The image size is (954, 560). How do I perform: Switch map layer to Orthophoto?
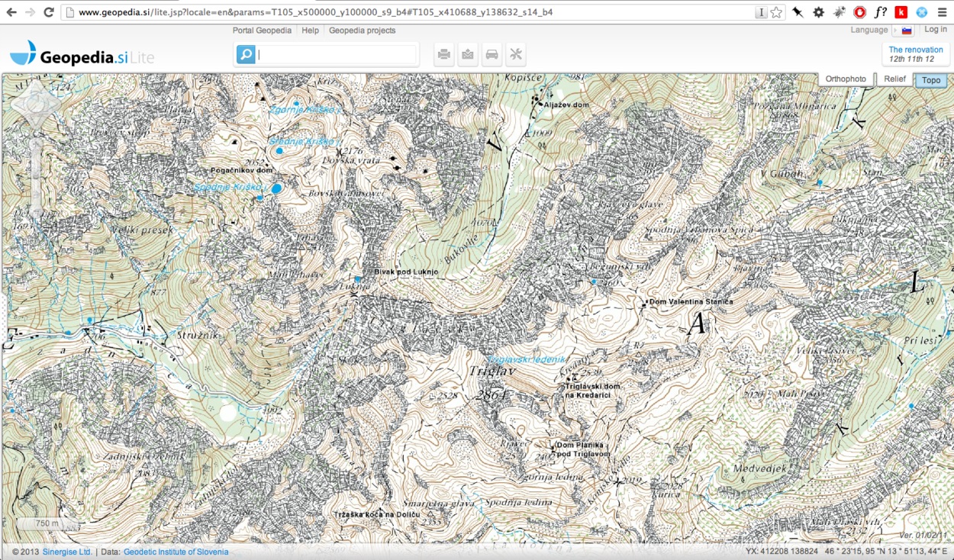(846, 79)
